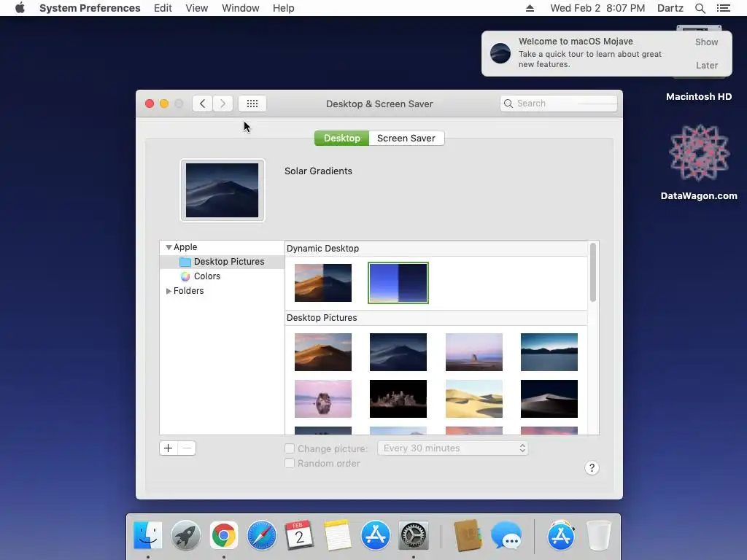Click Spotlight search magnifier in menu bar
Image resolution: width=747 pixels, height=560 pixels.
point(700,8)
